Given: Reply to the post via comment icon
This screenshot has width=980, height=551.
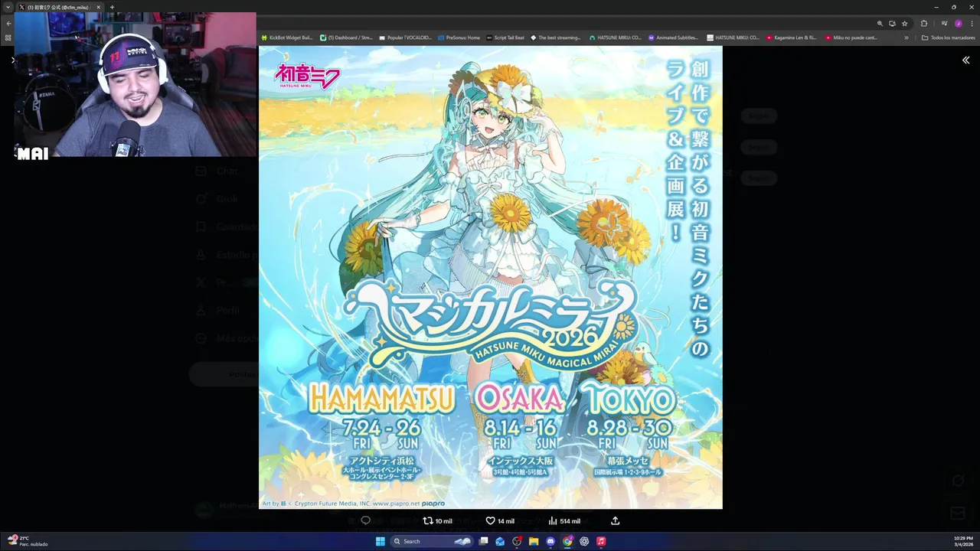Looking at the screenshot, I should [x=365, y=520].
